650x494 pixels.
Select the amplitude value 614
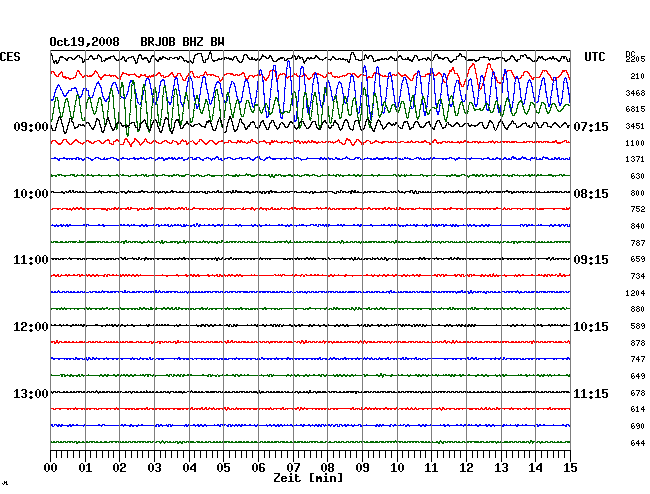638,409
